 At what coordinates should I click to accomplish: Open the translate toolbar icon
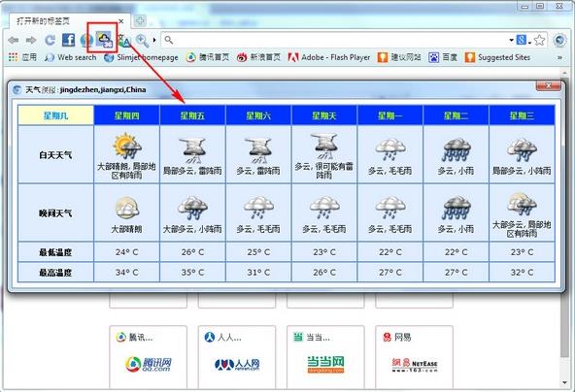(124, 40)
